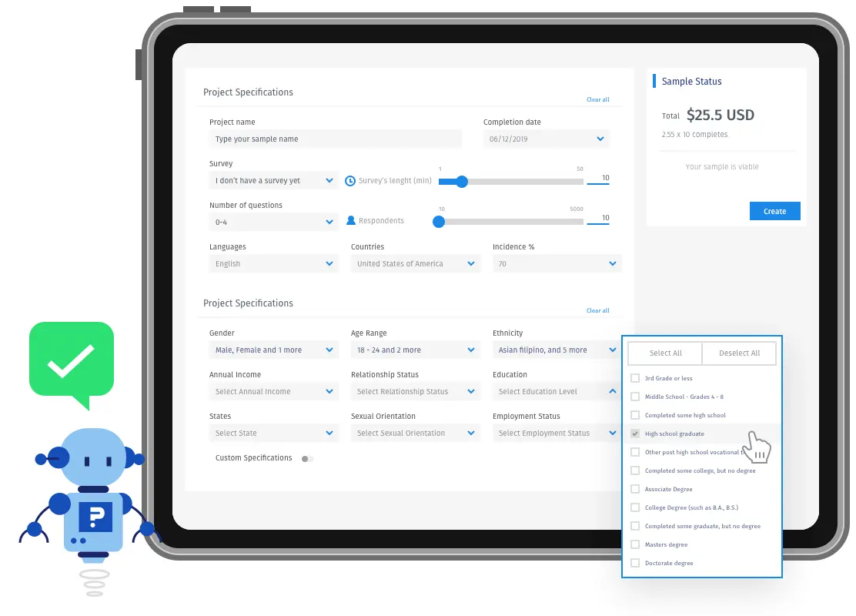Expand the Select Annual Income dropdown
The width and height of the screenshot is (856, 616).
[x=273, y=392]
